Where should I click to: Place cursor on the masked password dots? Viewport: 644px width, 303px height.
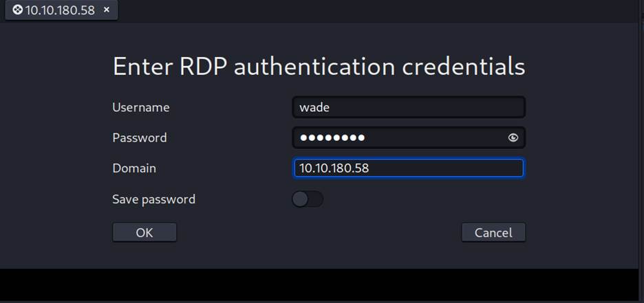(332, 137)
